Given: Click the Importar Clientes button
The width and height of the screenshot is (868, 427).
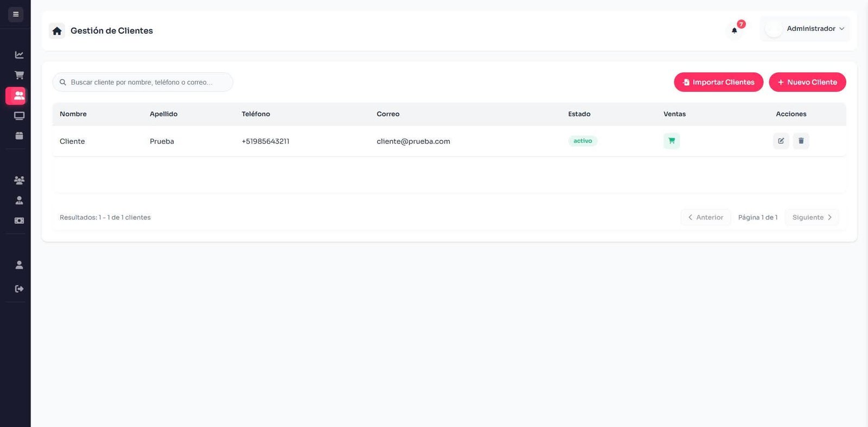Looking at the screenshot, I should pyautogui.click(x=718, y=82).
